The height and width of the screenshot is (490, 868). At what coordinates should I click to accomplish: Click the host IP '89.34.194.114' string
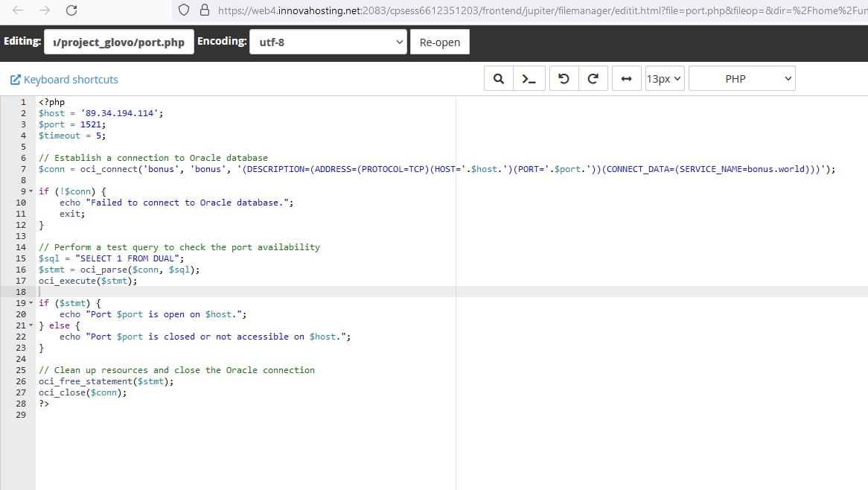(120, 113)
